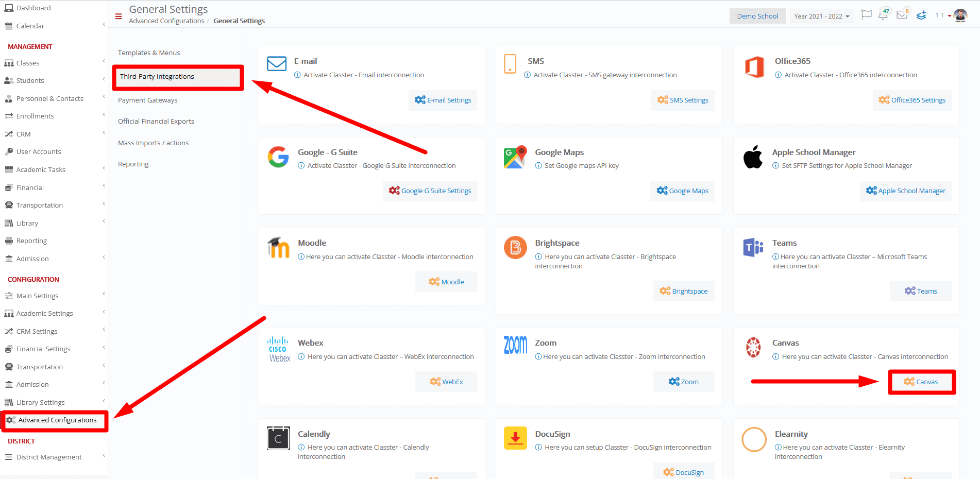Select Official Financial Exports tab
Screen dimensions: 980x479
[156, 121]
